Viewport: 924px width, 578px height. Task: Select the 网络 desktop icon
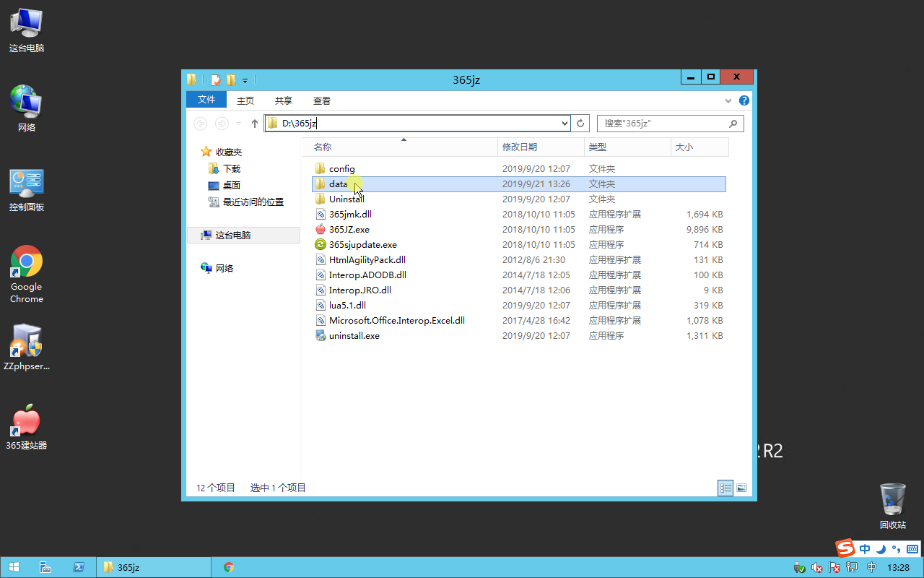coord(27,109)
